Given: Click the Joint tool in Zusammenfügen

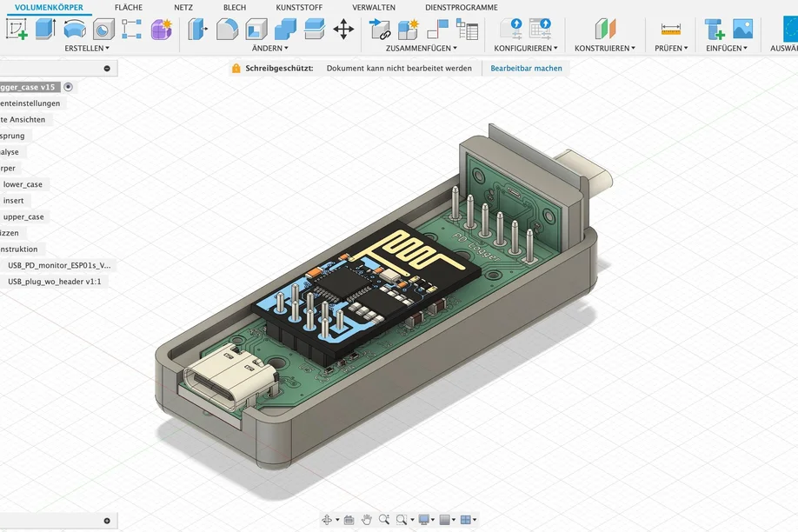Looking at the screenshot, I should [x=380, y=30].
